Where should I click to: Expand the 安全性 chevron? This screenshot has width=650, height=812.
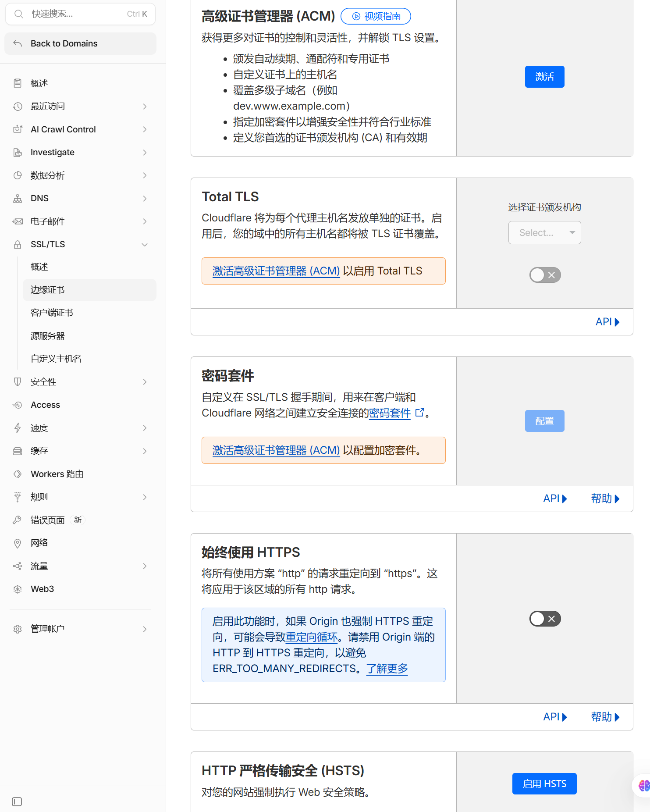pos(145,382)
